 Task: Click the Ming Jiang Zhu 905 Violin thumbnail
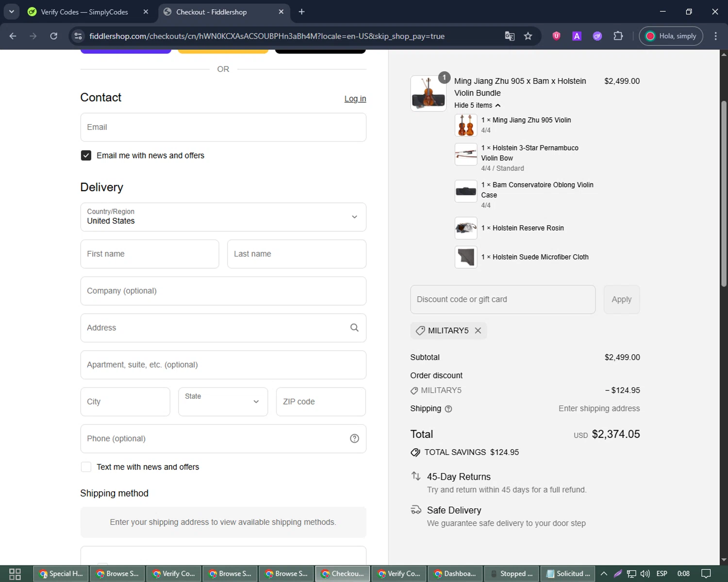[x=466, y=125]
